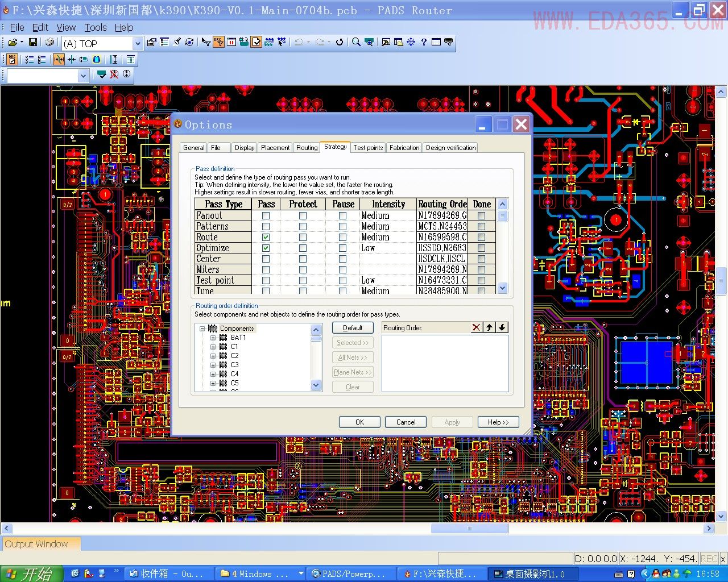Collapse the Components tree root
This screenshot has height=582, width=728.
pos(202,329)
